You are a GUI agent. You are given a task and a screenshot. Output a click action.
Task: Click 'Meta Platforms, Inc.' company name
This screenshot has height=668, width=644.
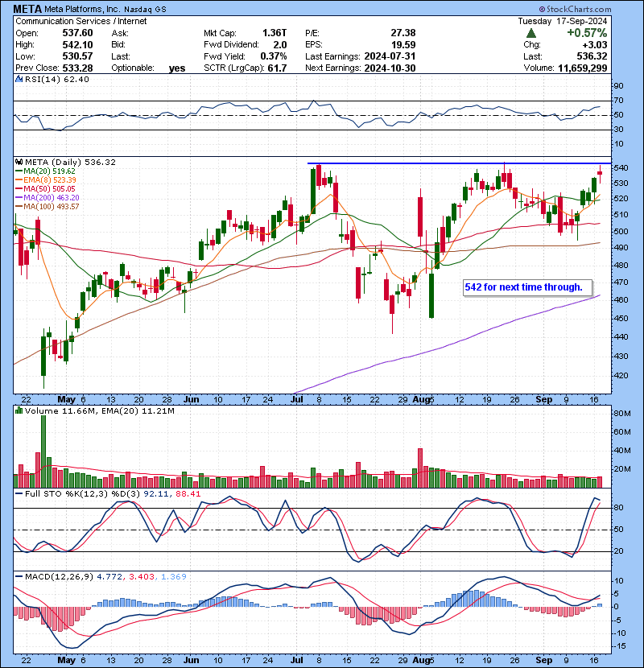point(83,9)
